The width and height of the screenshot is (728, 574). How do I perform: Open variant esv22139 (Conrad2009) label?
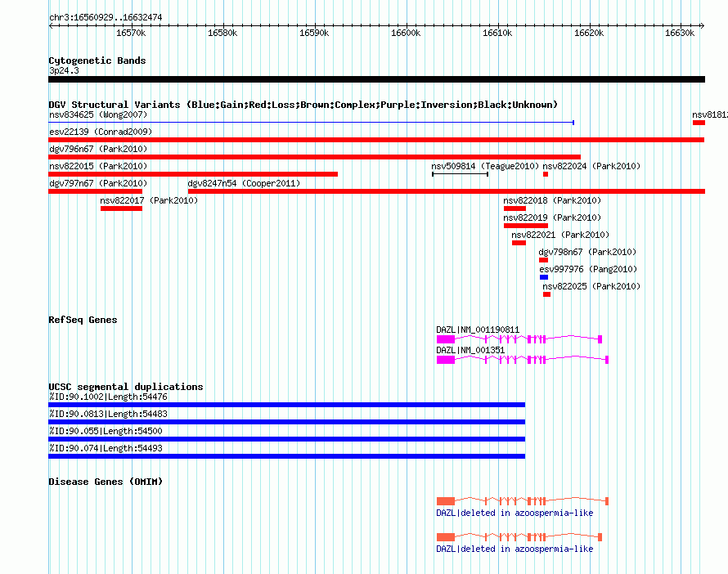(x=101, y=132)
